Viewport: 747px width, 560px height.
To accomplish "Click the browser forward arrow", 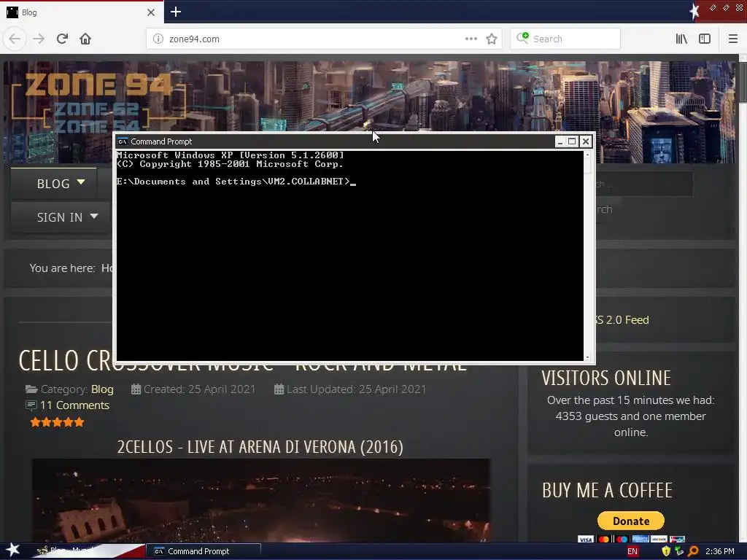I will 39,39.
